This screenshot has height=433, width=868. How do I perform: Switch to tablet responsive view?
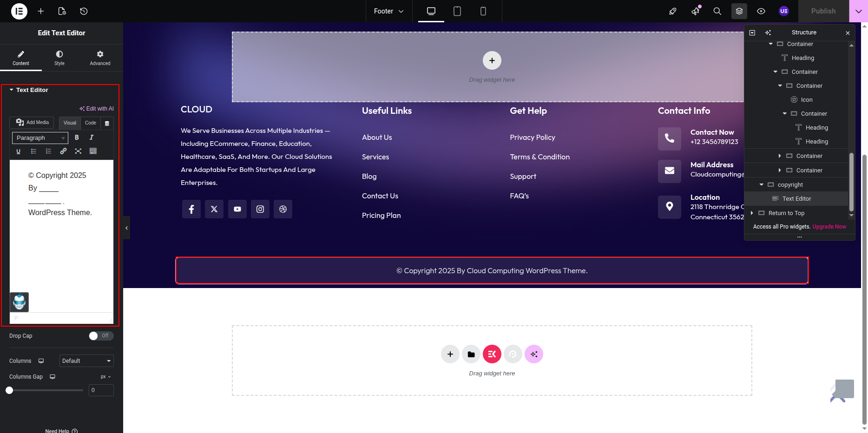tap(457, 11)
